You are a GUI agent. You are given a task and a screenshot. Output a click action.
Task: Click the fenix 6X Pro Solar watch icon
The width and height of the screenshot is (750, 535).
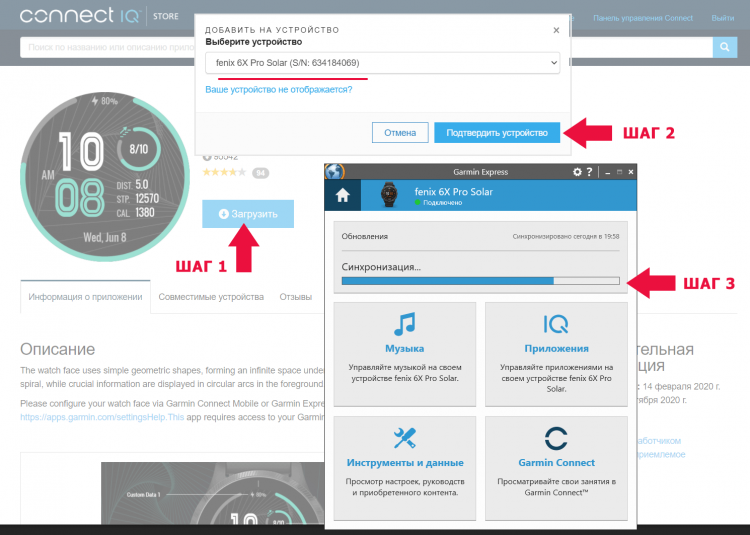388,195
